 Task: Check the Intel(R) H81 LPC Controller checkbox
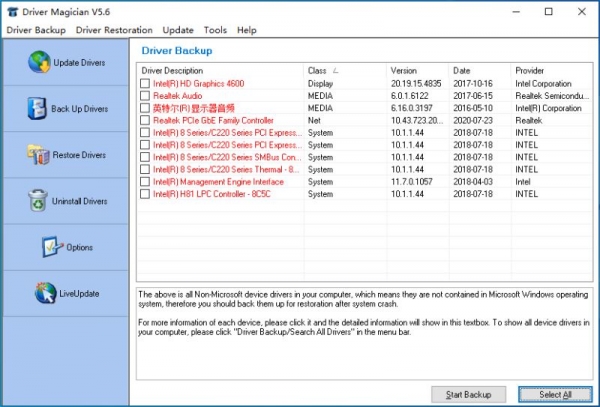tap(145, 194)
